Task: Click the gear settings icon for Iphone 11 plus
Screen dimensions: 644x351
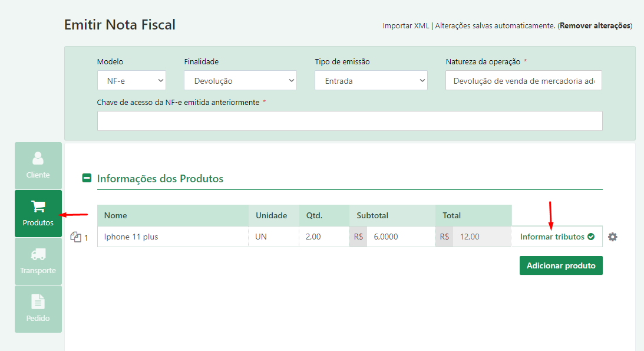Action: [612, 237]
